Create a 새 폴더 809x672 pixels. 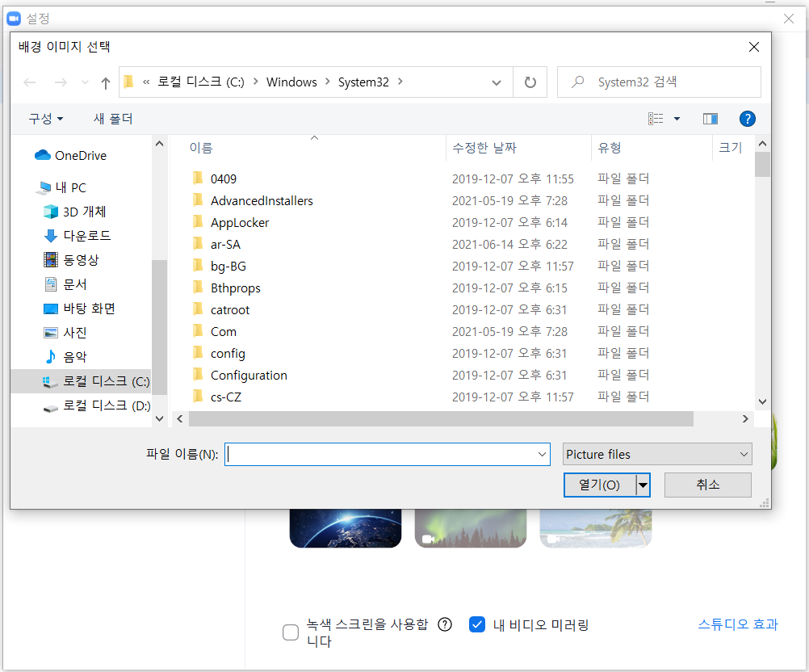113,119
